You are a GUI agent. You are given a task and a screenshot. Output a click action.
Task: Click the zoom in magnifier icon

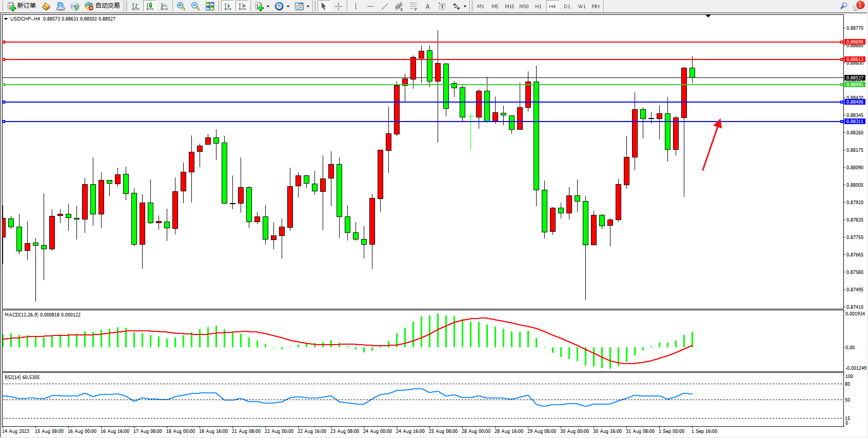(x=181, y=6)
